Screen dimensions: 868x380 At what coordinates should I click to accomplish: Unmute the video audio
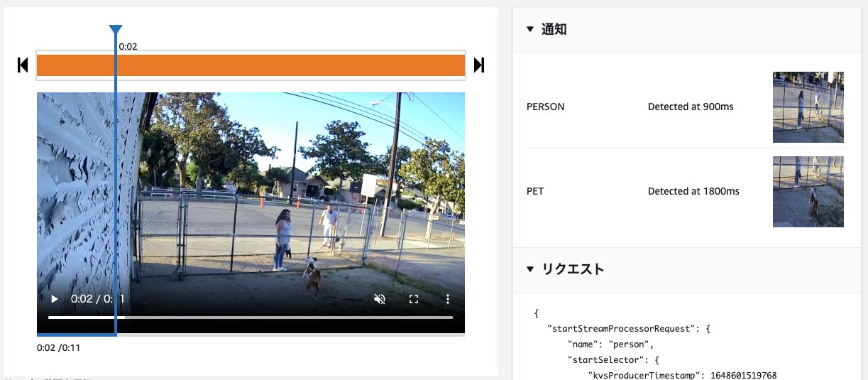pyautogui.click(x=380, y=299)
